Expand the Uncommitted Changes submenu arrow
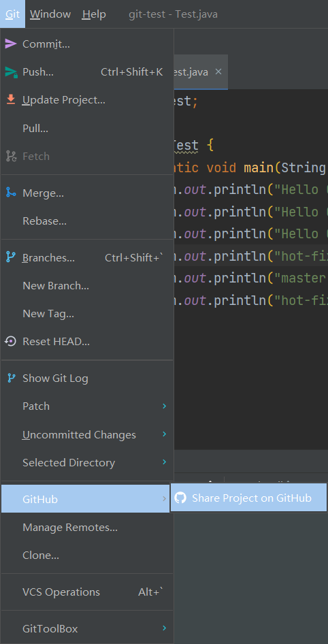 point(164,434)
